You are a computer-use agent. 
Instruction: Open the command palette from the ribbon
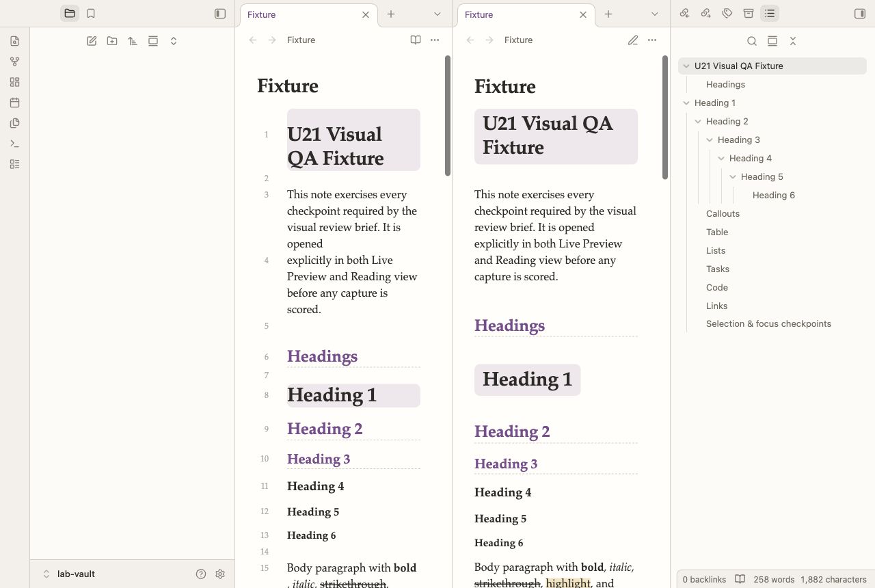tap(15, 144)
